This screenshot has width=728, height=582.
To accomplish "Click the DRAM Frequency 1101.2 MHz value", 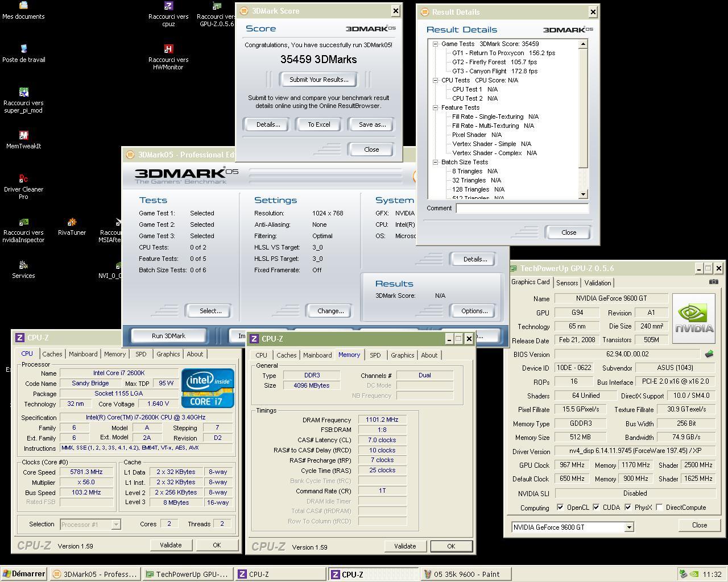I will [382, 419].
